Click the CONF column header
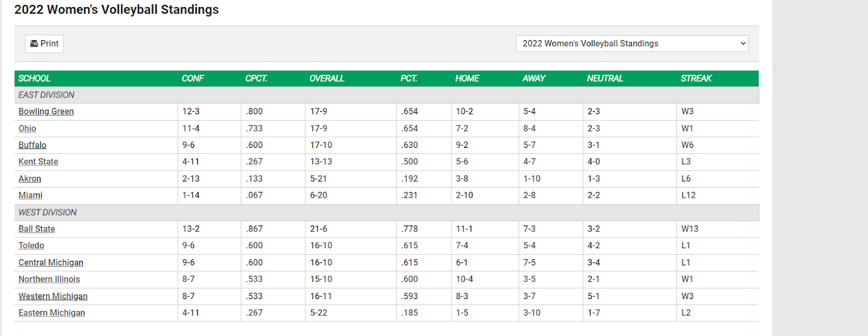The height and width of the screenshot is (336, 868). coord(193,79)
